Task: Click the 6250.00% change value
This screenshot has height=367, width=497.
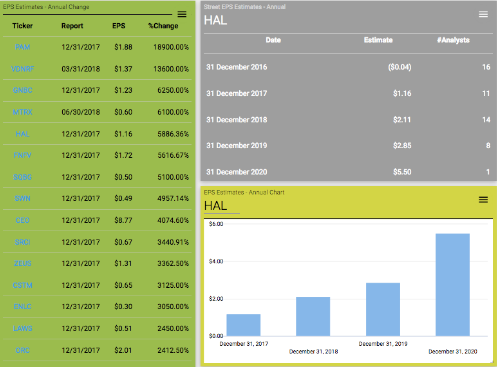Action: [x=173, y=90]
